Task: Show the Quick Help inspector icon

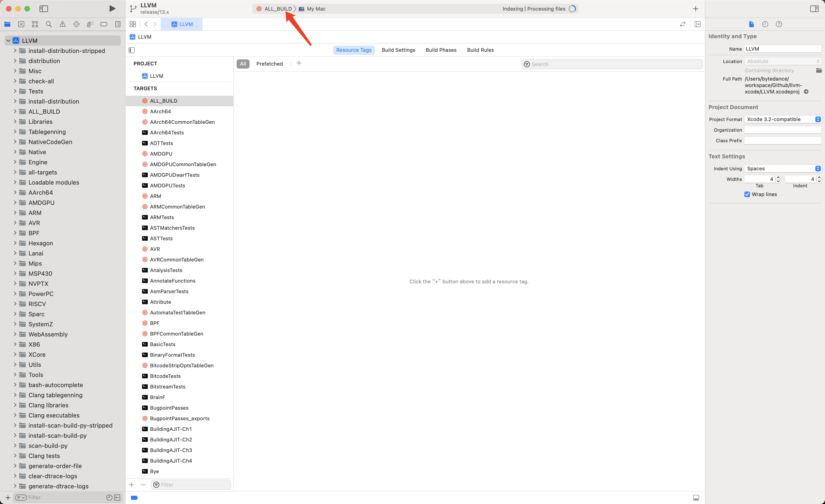Action: coord(779,24)
